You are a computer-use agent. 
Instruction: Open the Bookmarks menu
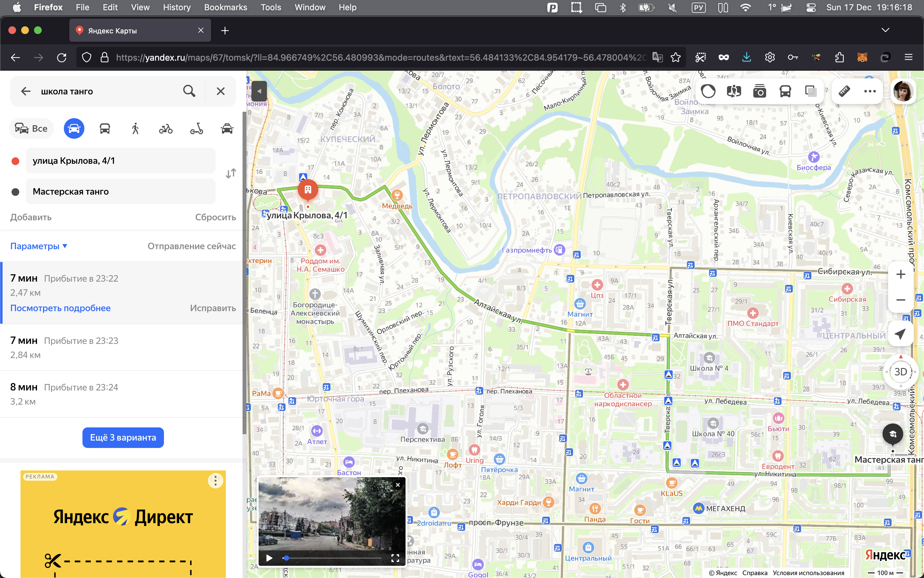(x=226, y=7)
